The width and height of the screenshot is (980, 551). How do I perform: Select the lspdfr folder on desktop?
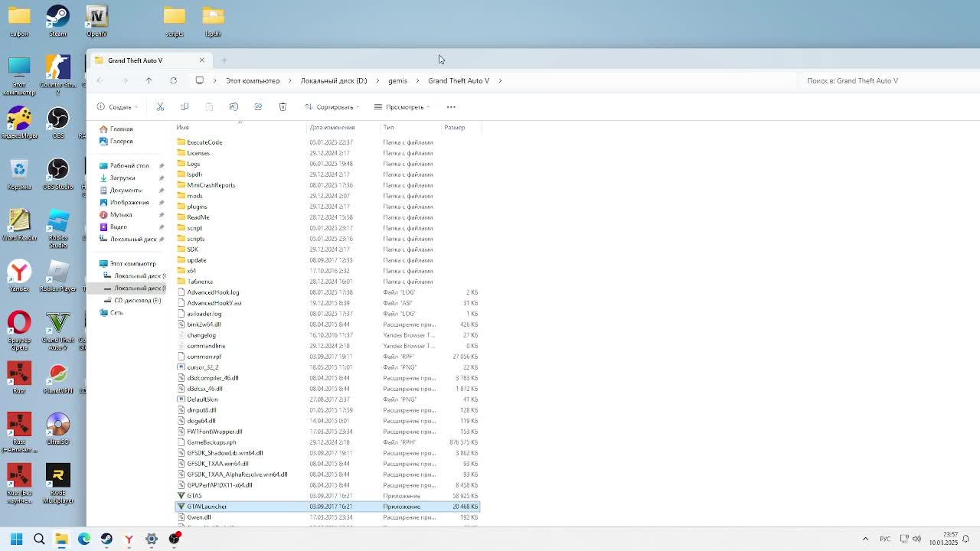point(213,21)
